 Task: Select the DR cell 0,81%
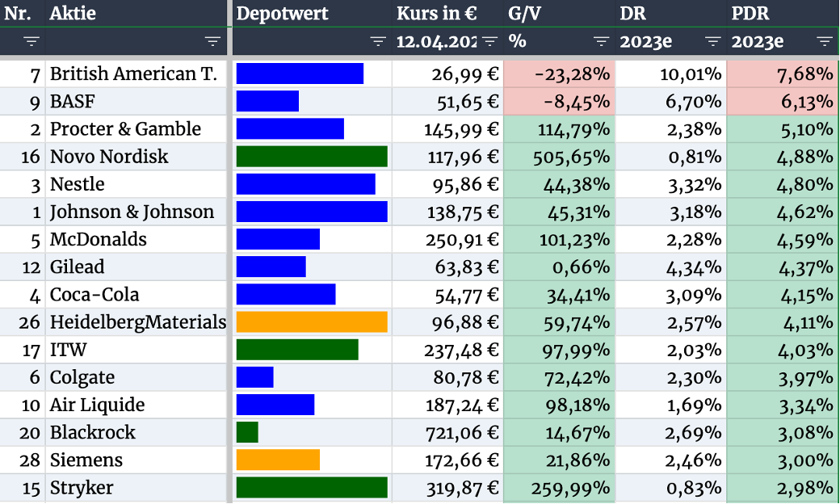point(670,157)
